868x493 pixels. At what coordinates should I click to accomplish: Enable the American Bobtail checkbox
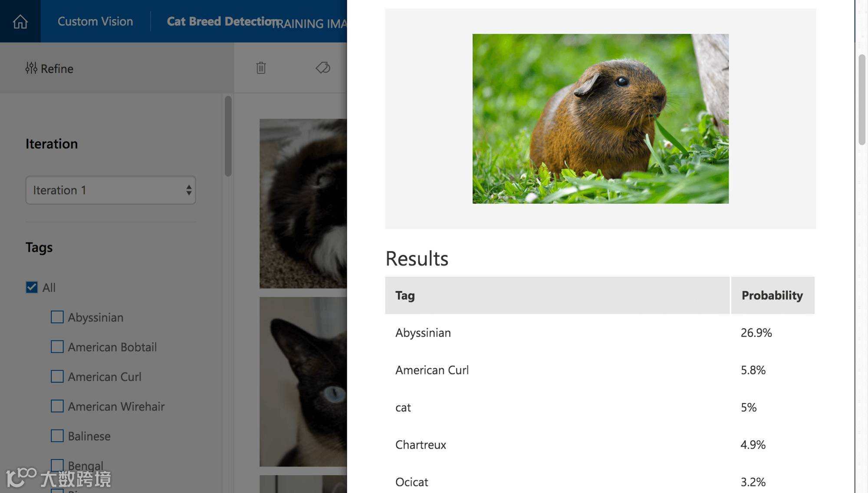(x=57, y=347)
